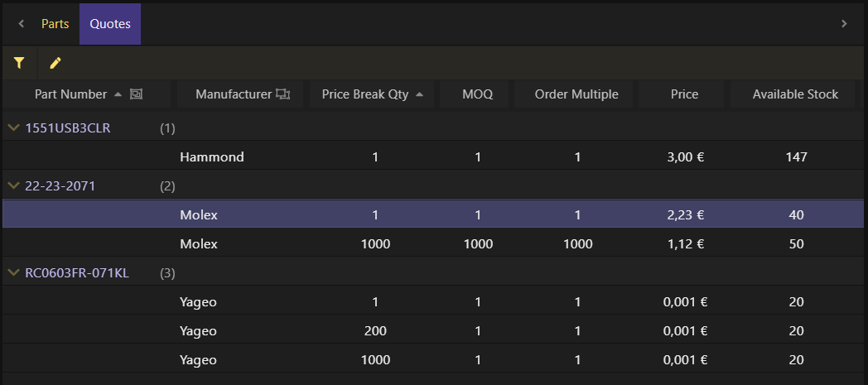Click the right tab scroll arrow
This screenshot has width=868, height=385.
[844, 24]
